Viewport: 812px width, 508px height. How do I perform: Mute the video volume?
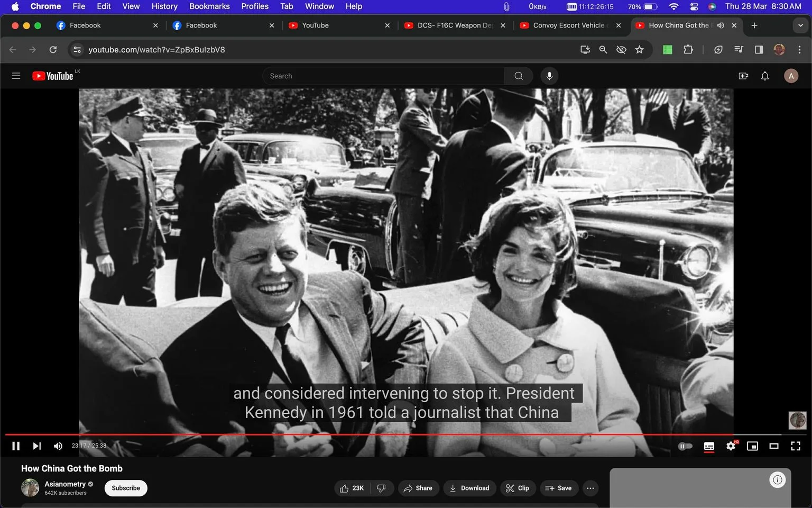click(x=58, y=446)
